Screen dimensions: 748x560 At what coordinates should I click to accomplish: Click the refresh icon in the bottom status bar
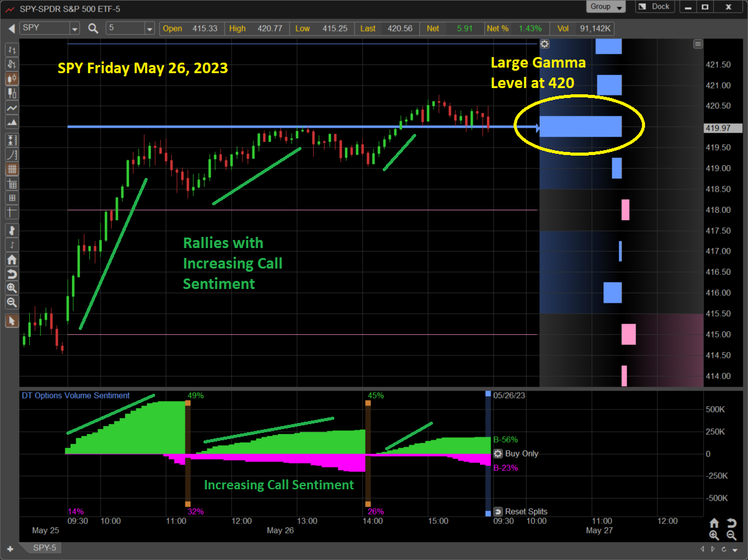[723, 549]
